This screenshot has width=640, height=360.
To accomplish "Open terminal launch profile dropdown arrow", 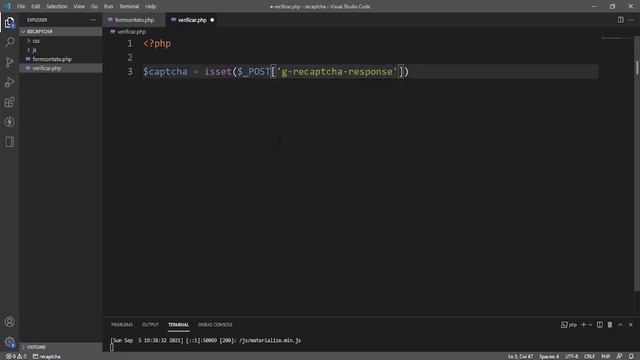I will [x=590, y=325].
